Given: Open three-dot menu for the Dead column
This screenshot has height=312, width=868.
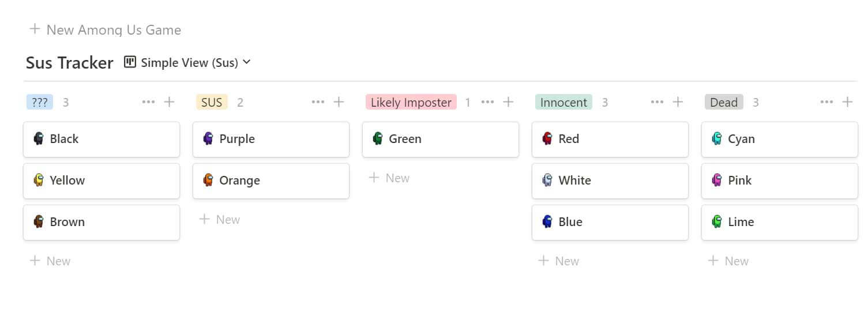Looking at the screenshot, I should point(826,102).
